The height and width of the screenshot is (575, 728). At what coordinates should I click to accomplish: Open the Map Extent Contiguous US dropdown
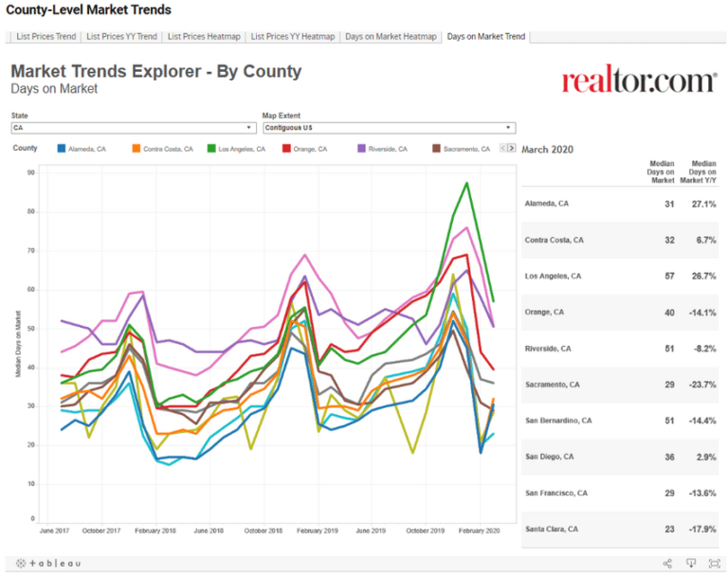click(389, 128)
